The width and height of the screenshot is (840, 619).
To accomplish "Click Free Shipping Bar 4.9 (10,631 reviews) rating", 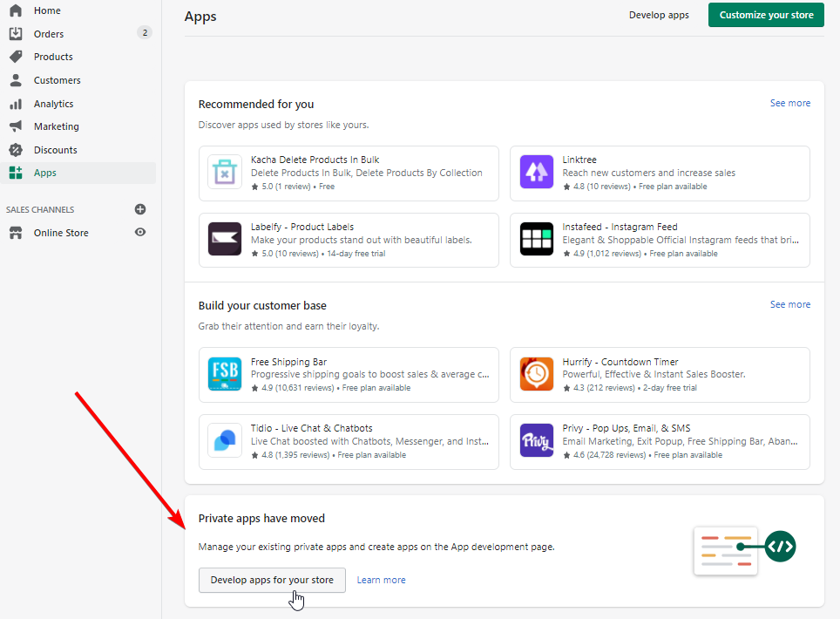I will click(x=293, y=388).
